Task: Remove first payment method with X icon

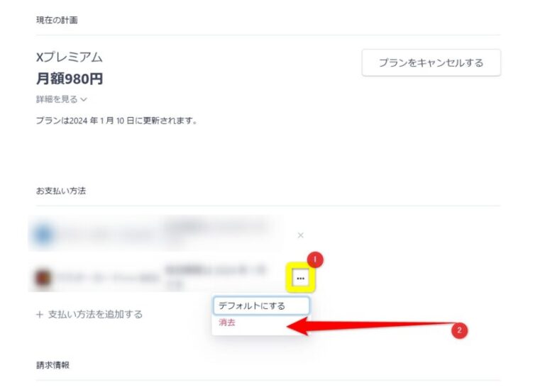Action: click(301, 235)
